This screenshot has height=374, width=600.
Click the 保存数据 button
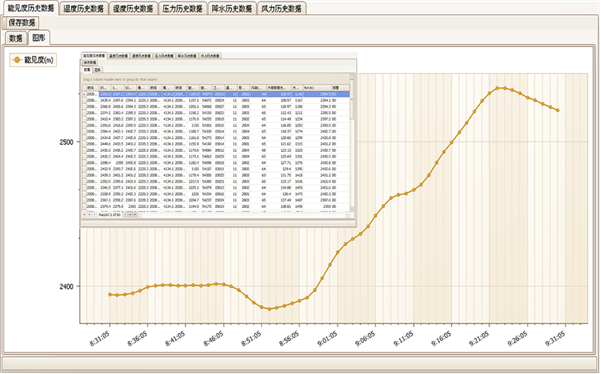pyautogui.click(x=22, y=23)
